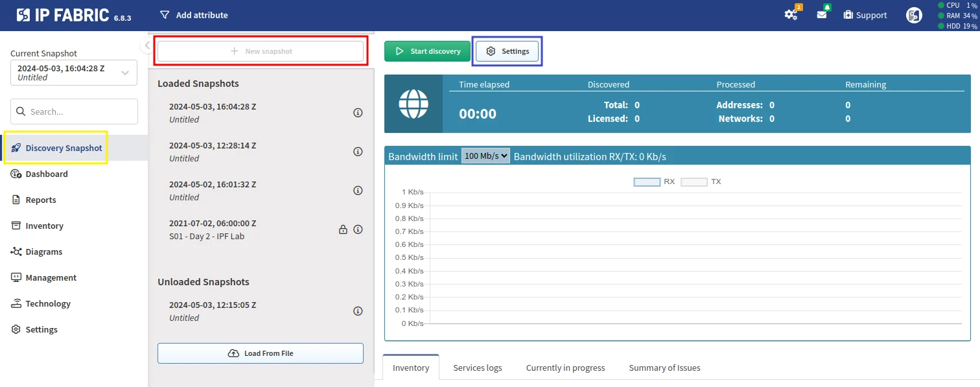Viewport: 980px width, 387px height.
Task: Click the gear jobs icon with badge
Action: tap(791, 14)
